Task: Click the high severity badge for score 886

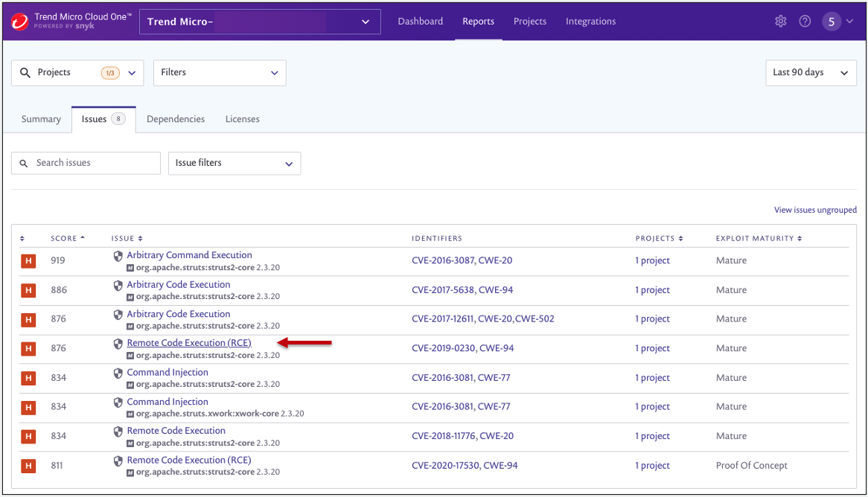Action: click(x=28, y=290)
